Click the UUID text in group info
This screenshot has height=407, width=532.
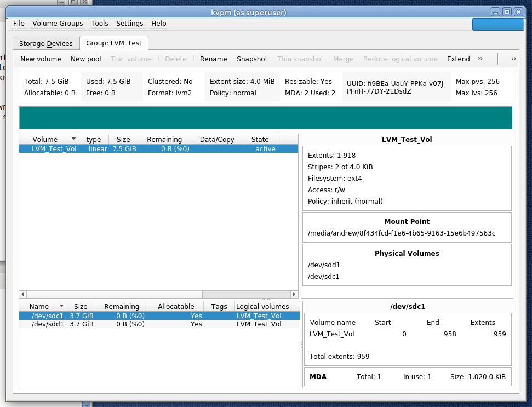click(396, 88)
